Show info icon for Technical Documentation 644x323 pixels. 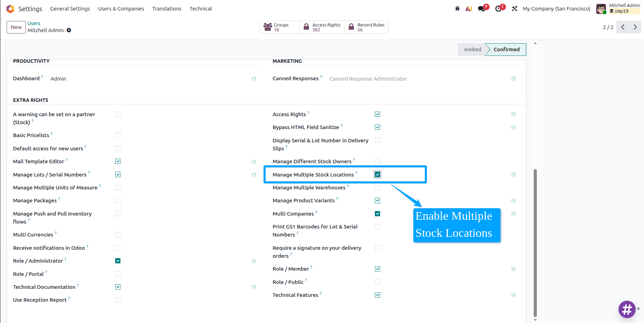[254, 287]
